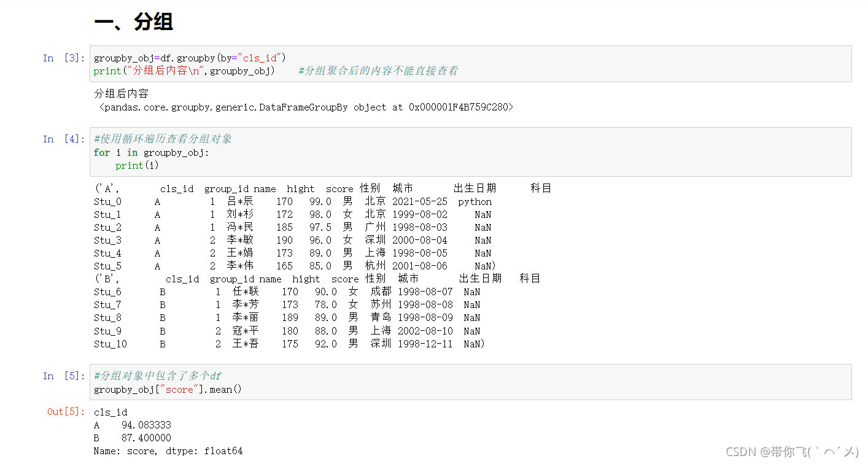Screen dimensions: 868x464
Task: Click the mean value 87.400000
Action: (146, 438)
